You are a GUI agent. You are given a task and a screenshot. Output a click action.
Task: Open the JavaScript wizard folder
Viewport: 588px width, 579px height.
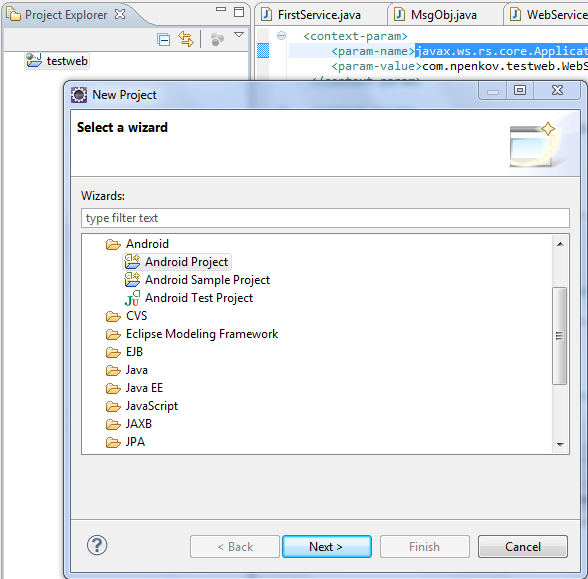point(142,406)
